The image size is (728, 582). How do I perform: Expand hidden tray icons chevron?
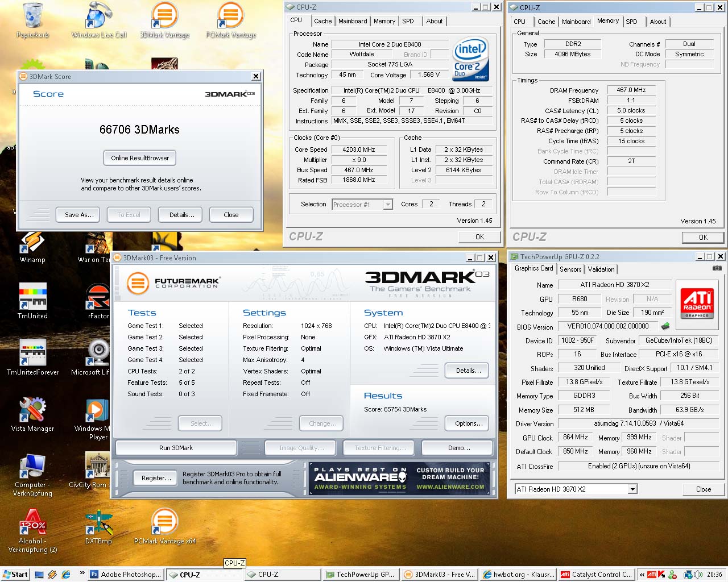point(642,575)
